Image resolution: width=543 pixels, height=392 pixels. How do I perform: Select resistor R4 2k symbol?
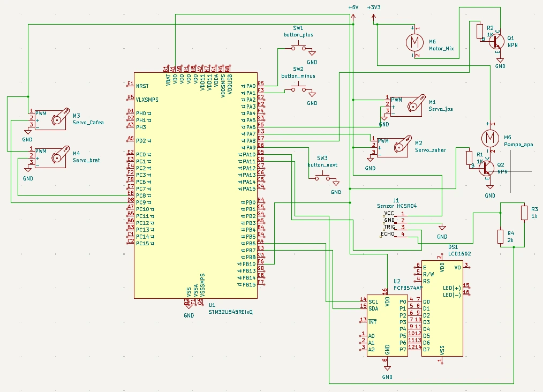tap(500, 237)
